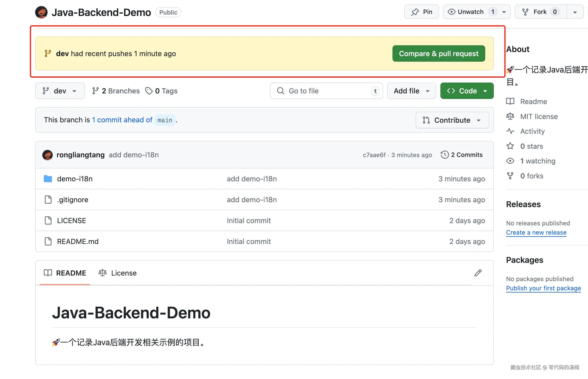Screen dimensions: 588x379
Task: Click the MIT license scales icon
Action: pos(510,116)
